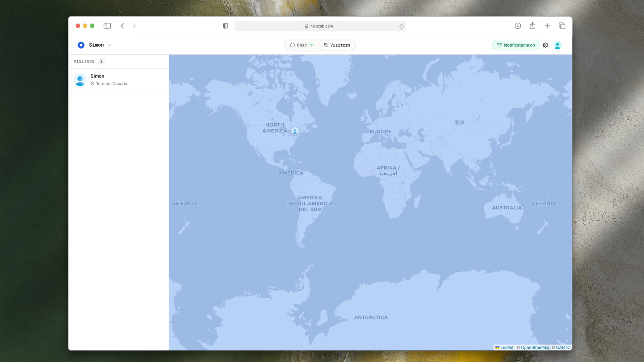Open the OpenStreetMap attribution link
This screenshot has height=362, width=644.
[x=535, y=347]
